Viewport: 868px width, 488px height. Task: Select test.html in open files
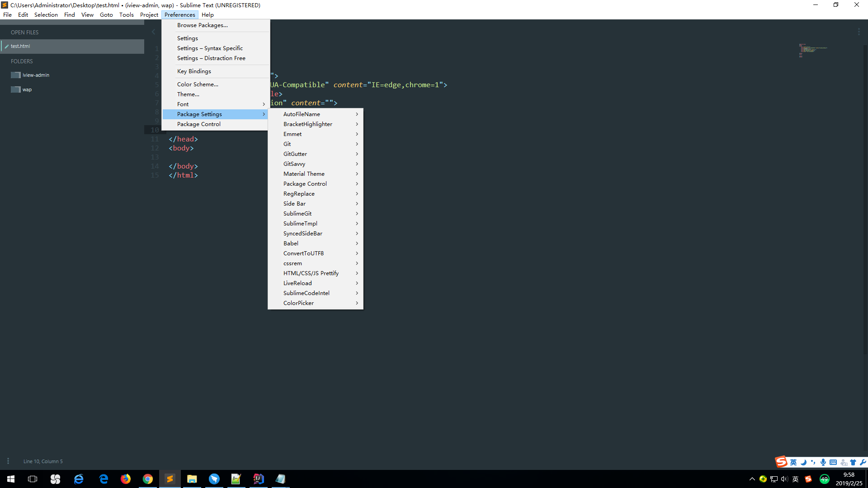72,47
